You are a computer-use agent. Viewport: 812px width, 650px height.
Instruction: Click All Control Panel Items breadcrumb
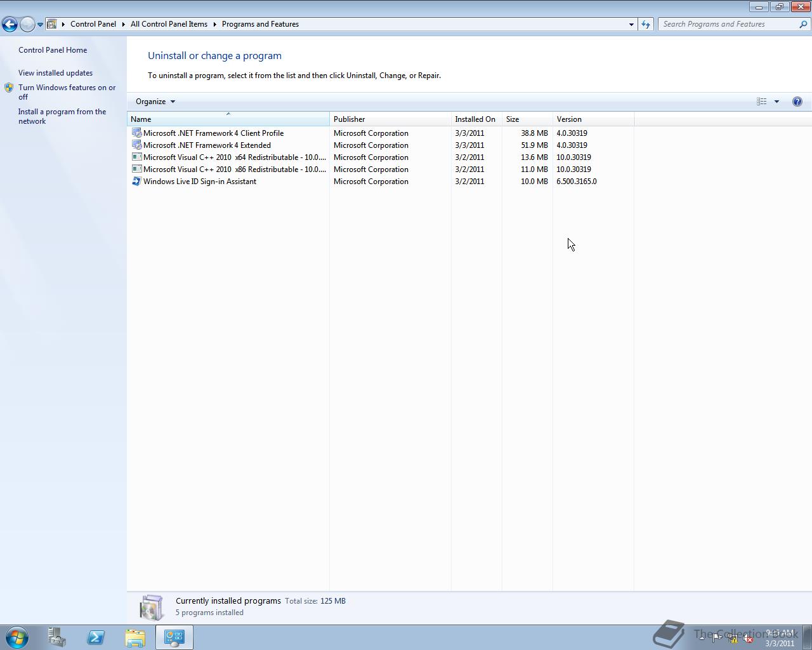(169, 24)
